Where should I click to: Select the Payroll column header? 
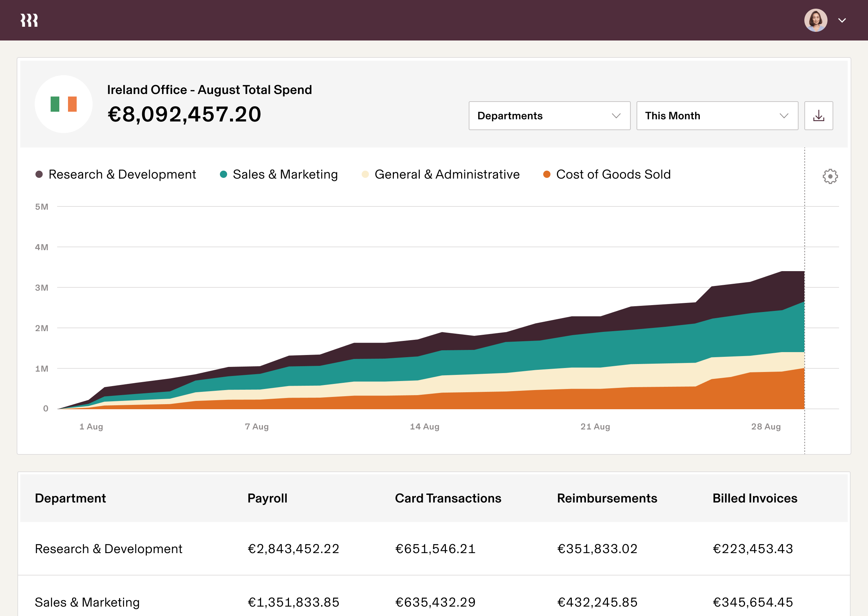tap(268, 498)
